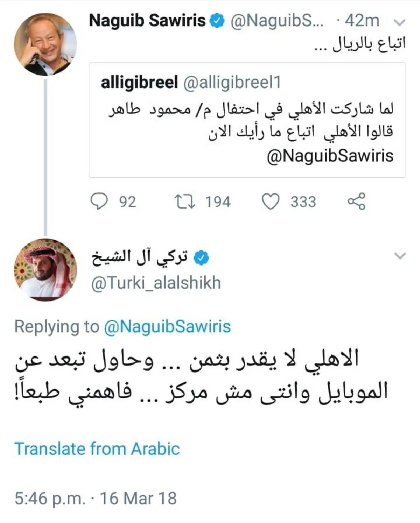Click the retweet count 194
420x523 pixels.
click(218, 202)
